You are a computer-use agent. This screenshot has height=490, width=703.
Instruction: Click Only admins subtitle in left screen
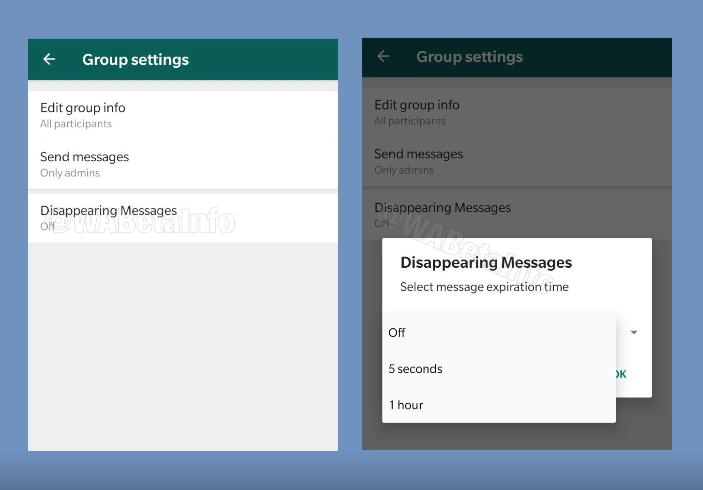click(70, 173)
